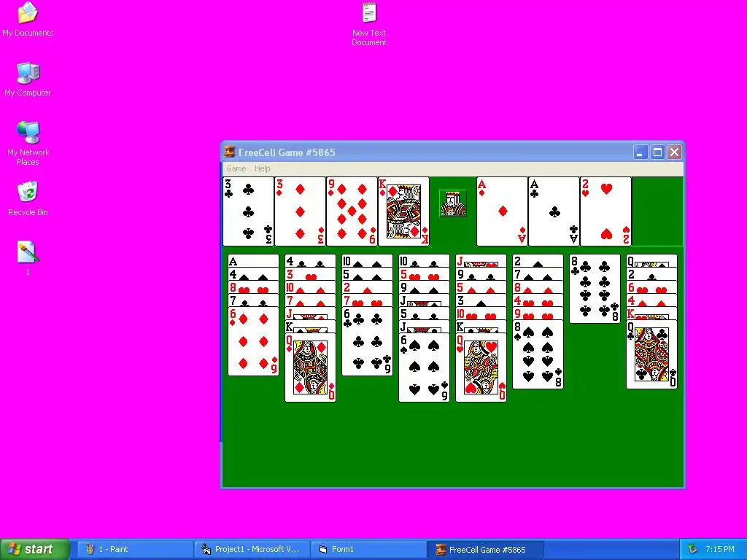Image resolution: width=747 pixels, height=560 pixels.
Task: Maximize the FreeCell window
Action: [657, 152]
